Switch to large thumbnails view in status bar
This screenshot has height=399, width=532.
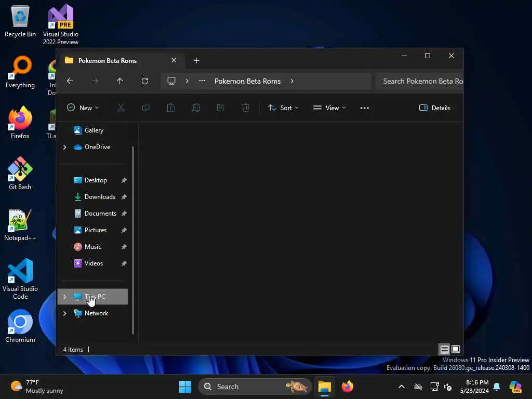click(x=456, y=349)
